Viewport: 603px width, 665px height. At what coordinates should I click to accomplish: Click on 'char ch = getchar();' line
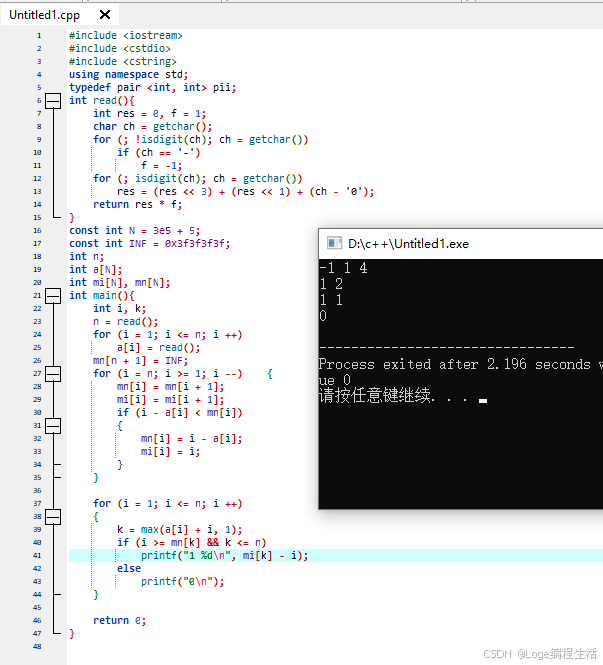153,127
